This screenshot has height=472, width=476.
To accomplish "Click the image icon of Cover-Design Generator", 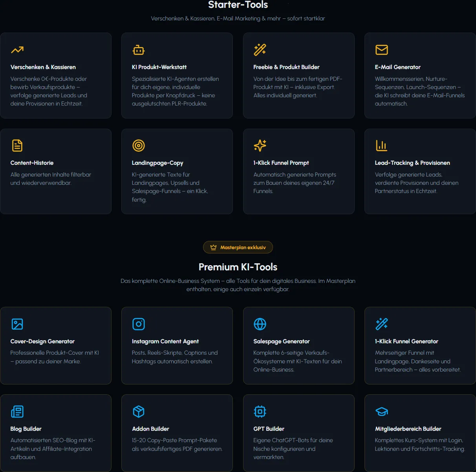I will [17, 324].
